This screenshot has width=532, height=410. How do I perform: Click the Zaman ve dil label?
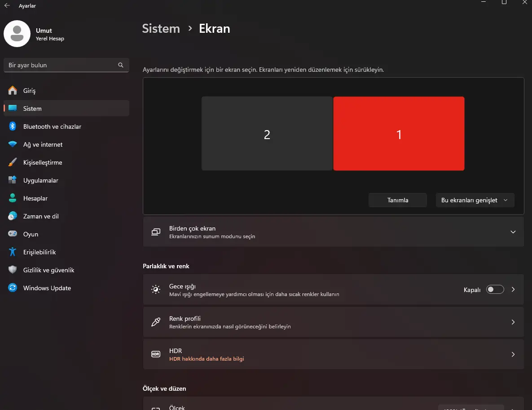tap(41, 216)
